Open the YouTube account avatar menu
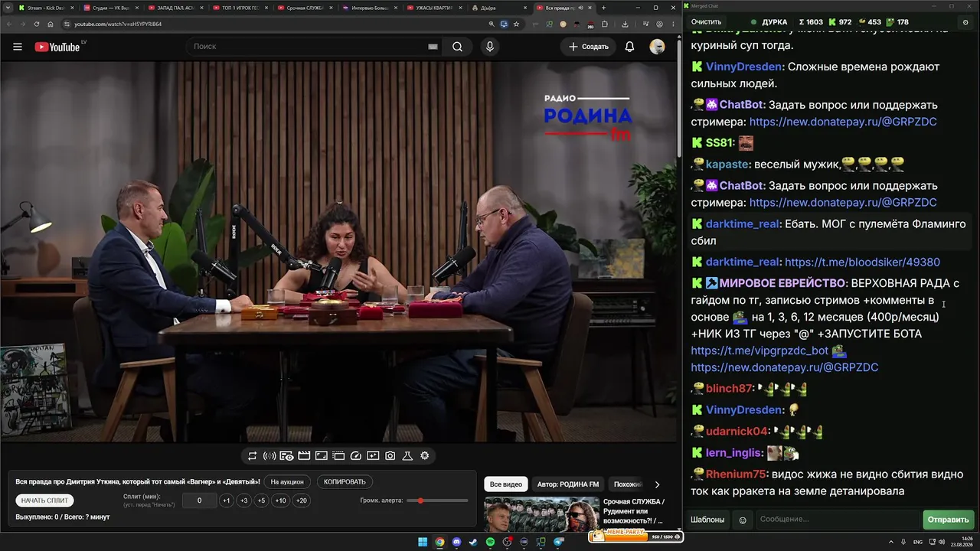This screenshot has height=551, width=980. pos(657,47)
